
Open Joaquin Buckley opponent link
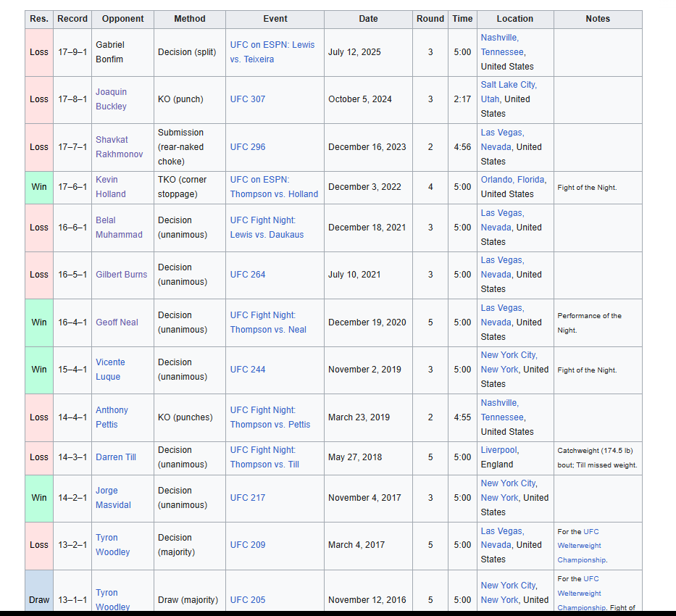click(112, 99)
